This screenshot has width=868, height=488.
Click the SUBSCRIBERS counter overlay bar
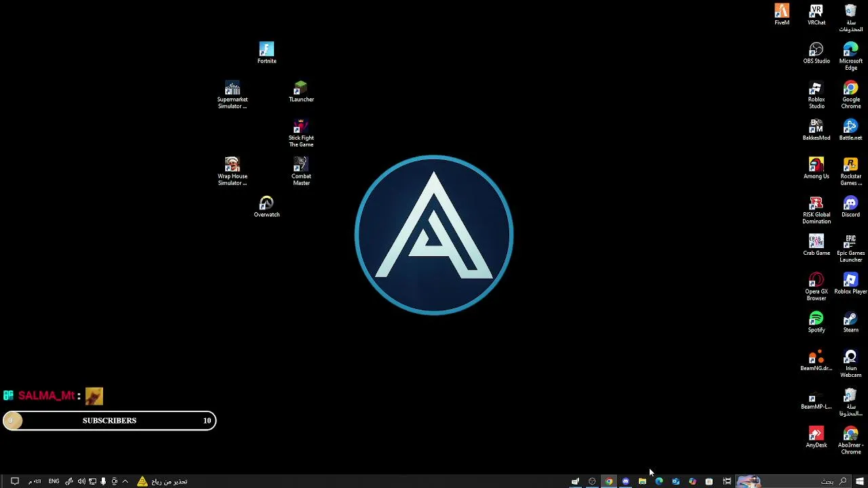109,421
